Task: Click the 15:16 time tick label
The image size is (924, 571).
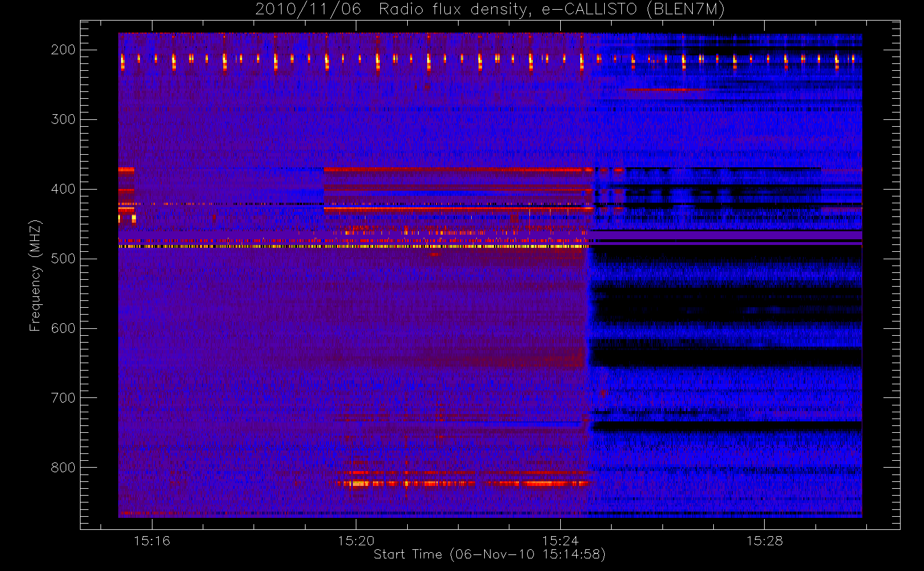Action: click(x=152, y=541)
